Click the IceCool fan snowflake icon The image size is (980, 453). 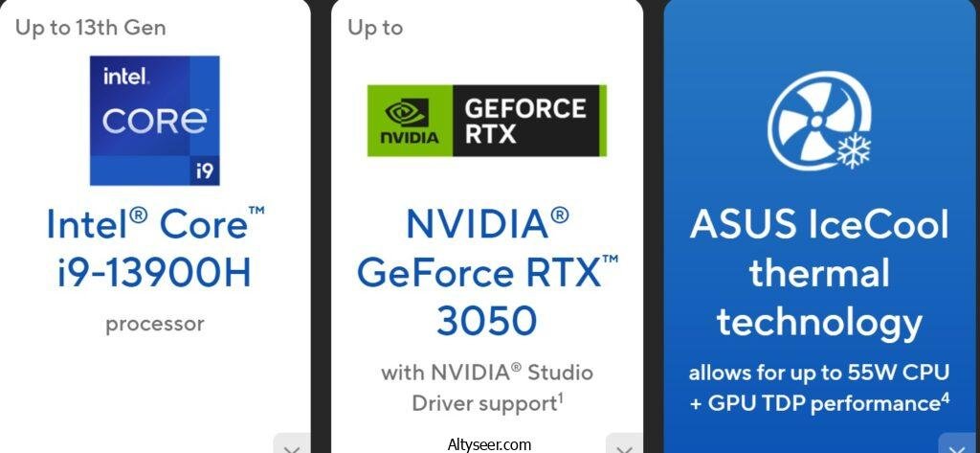click(x=819, y=120)
